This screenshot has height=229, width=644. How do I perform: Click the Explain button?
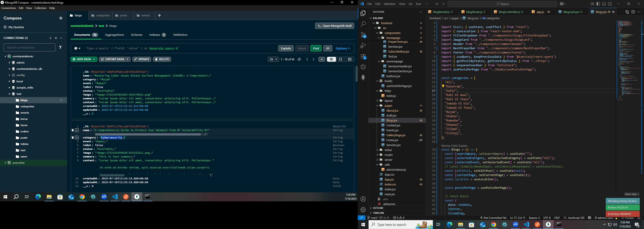click(x=286, y=48)
